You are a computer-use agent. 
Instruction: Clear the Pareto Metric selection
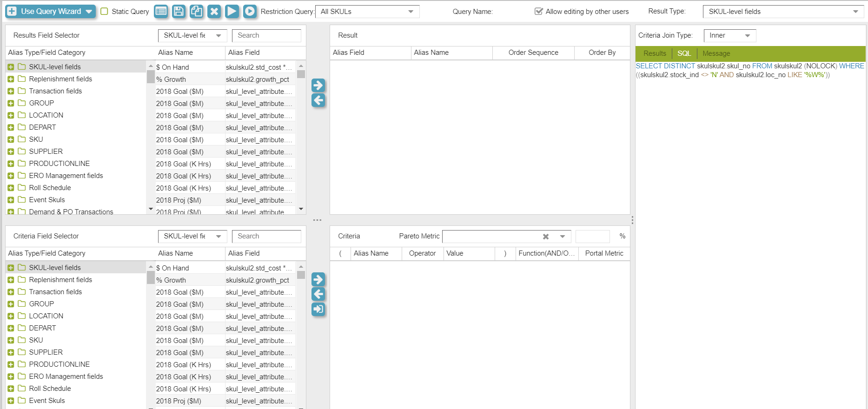[546, 237]
